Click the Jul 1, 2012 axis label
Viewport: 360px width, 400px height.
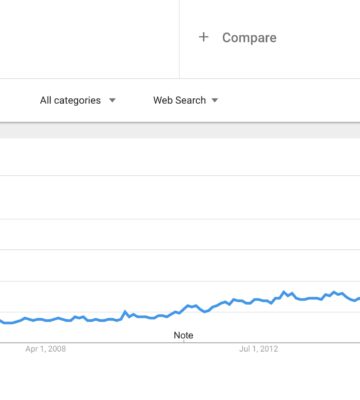(259, 349)
